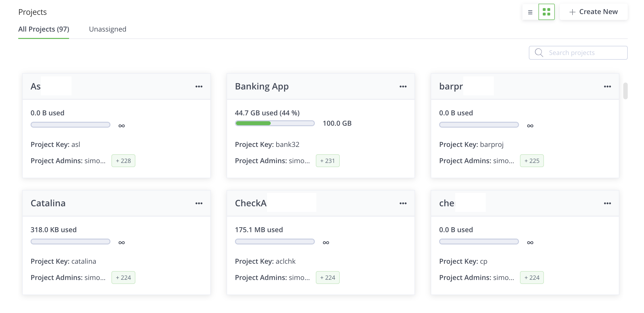Screen dimensions: 644x313
Task: Select the All Projects (97) tab
Action: coord(43,29)
